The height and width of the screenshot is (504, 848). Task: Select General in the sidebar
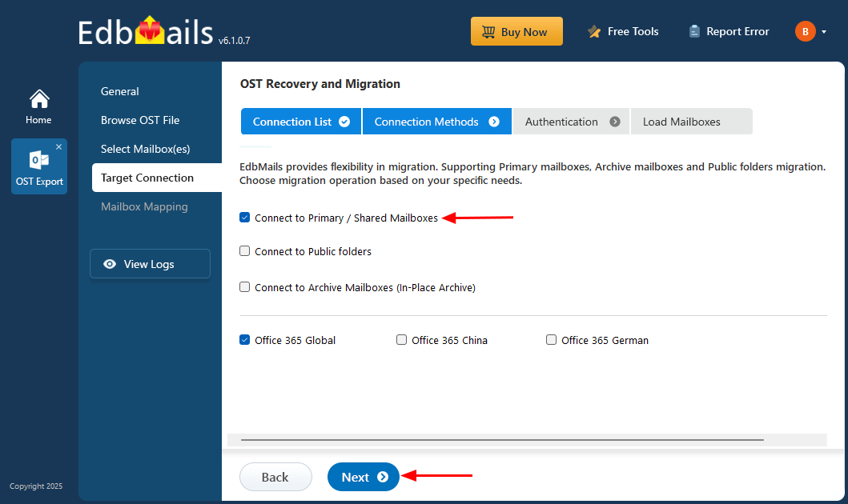tap(119, 91)
